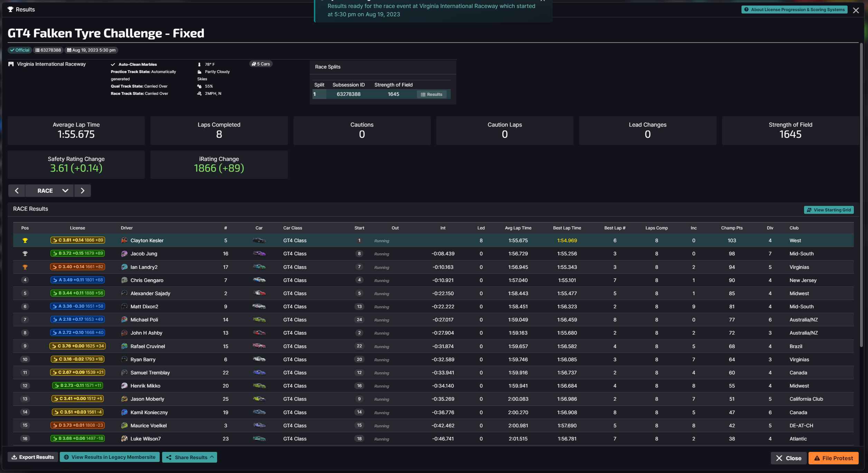Open View Starting Grid
This screenshot has width=868, height=473.
pyautogui.click(x=829, y=210)
